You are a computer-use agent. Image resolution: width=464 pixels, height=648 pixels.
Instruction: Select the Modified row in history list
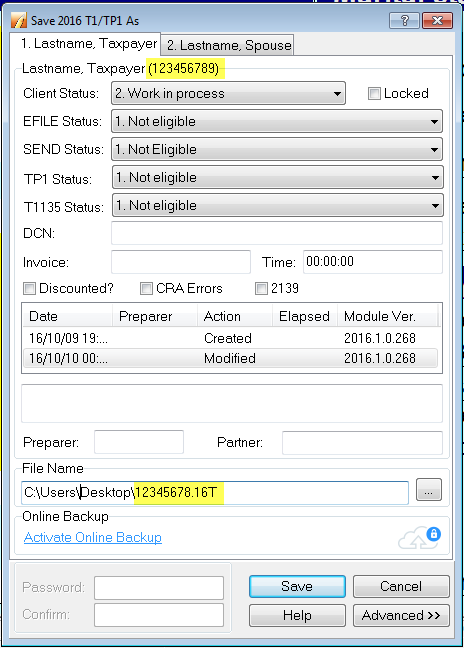coord(231,358)
